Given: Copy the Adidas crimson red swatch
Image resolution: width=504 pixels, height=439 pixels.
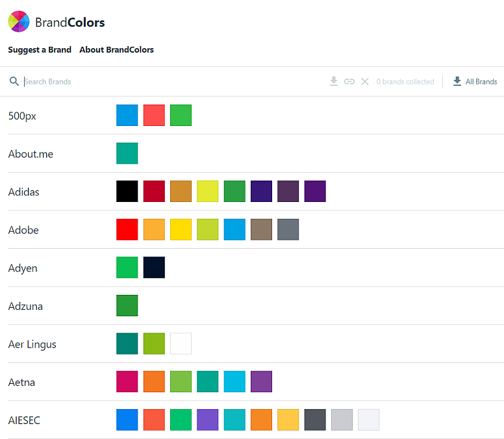Looking at the screenshot, I should pos(154,191).
